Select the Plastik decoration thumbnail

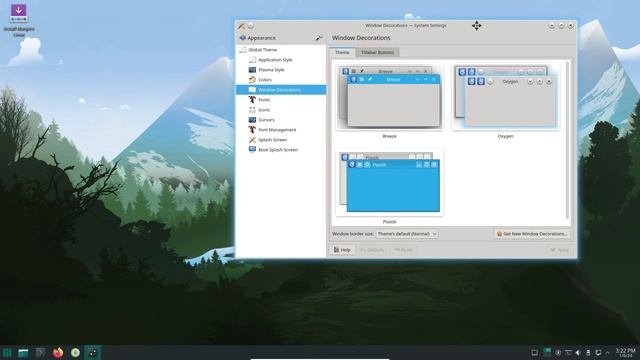click(x=390, y=183)
